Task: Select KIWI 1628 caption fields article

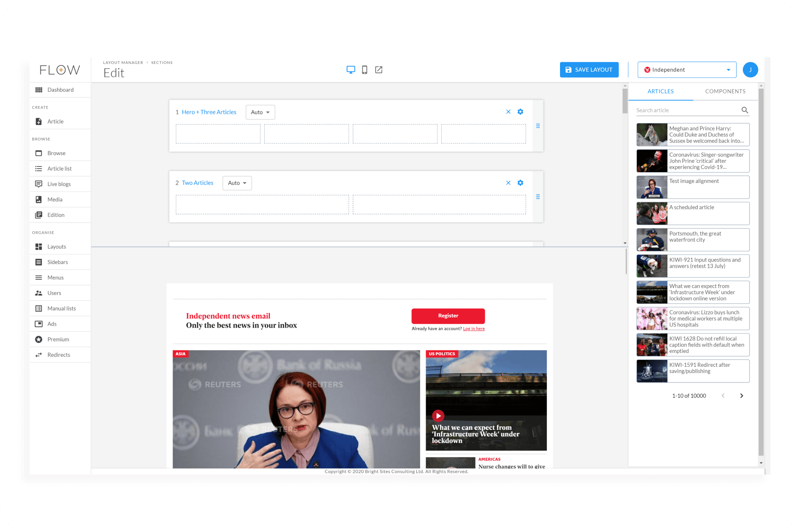Action: click(x=693, y=345)
